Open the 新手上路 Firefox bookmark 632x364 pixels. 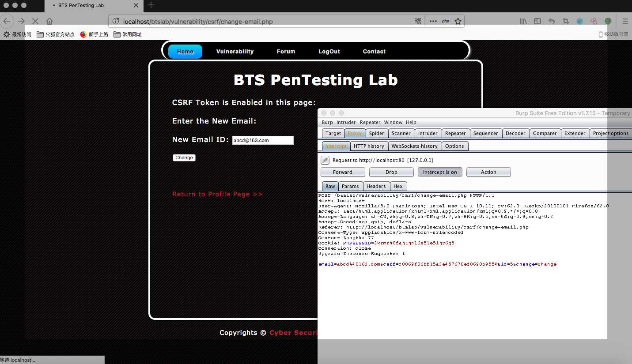[94, 34]
